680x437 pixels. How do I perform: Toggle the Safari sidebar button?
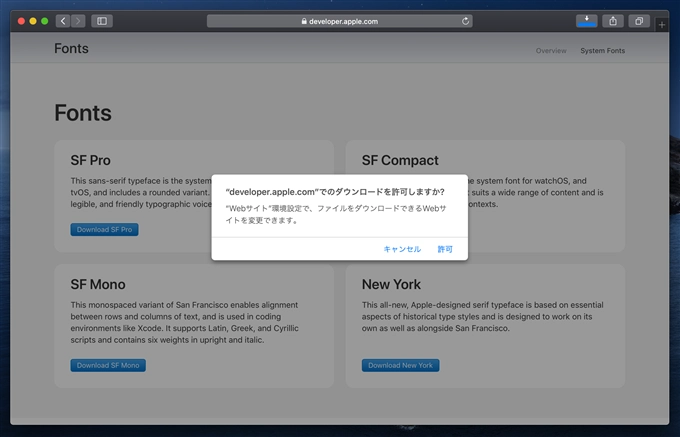[x=102, y=21]
